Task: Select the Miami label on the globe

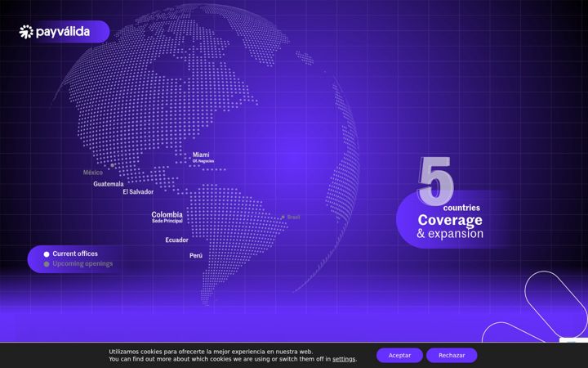Action: coord(203,157)
